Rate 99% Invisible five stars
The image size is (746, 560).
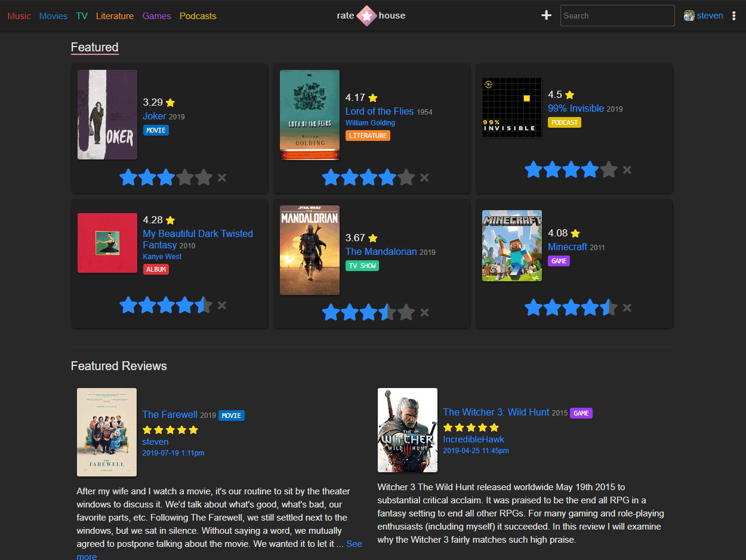(x=608, y=170)
